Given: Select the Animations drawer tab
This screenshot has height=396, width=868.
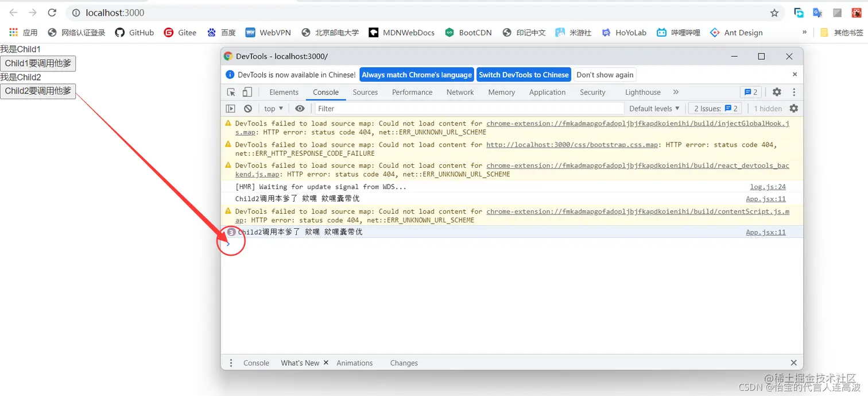Looking at the screenshot, I should click(355, 363).
